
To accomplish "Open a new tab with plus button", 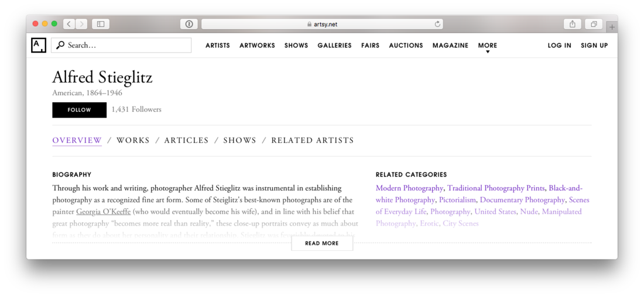I will coord(612,27).
